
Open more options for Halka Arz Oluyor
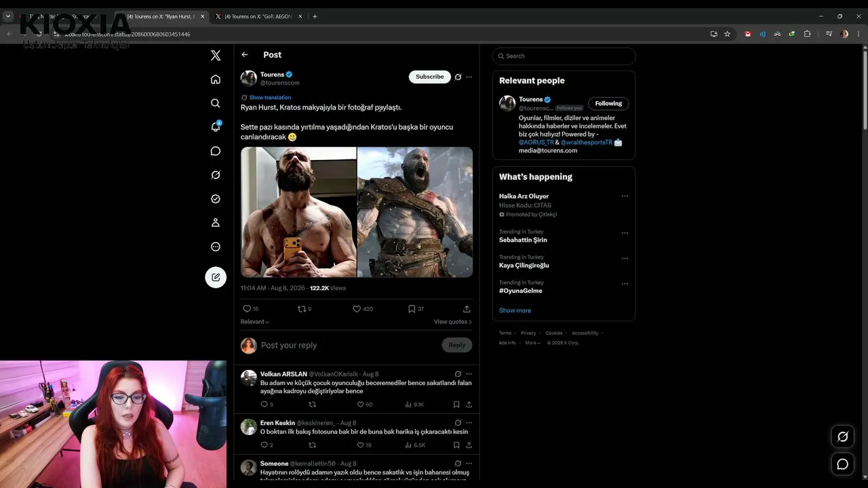pyautogui.click(x=625, y=197)
